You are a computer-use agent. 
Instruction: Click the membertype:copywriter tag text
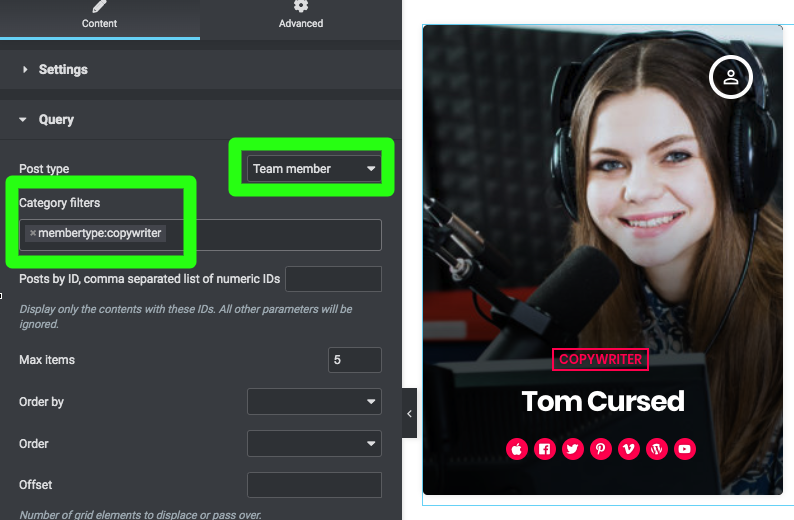(x=100, y=233)
